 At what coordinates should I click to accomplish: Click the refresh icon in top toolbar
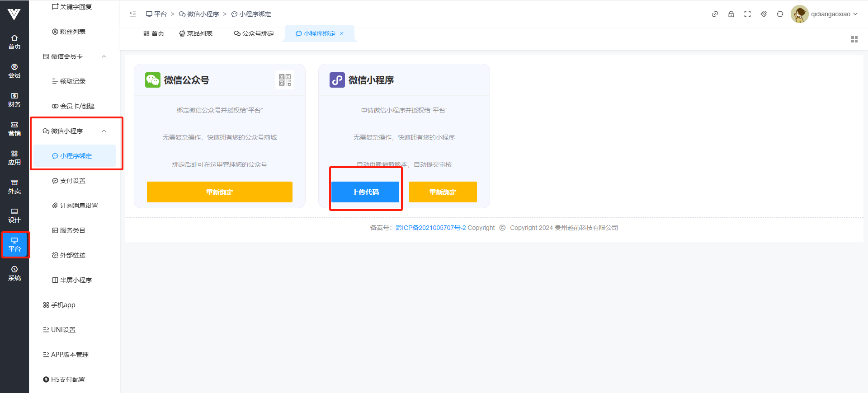tap(780, 14)
